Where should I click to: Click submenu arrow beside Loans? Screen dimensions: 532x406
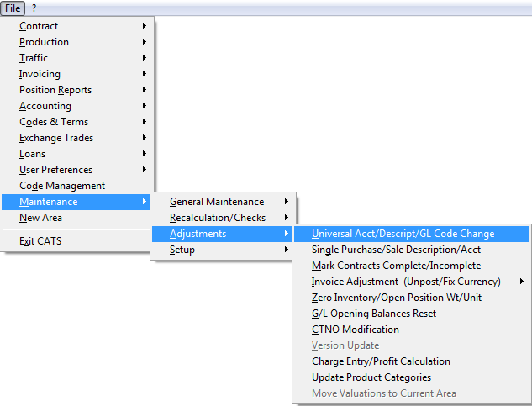tap(145, 154)
